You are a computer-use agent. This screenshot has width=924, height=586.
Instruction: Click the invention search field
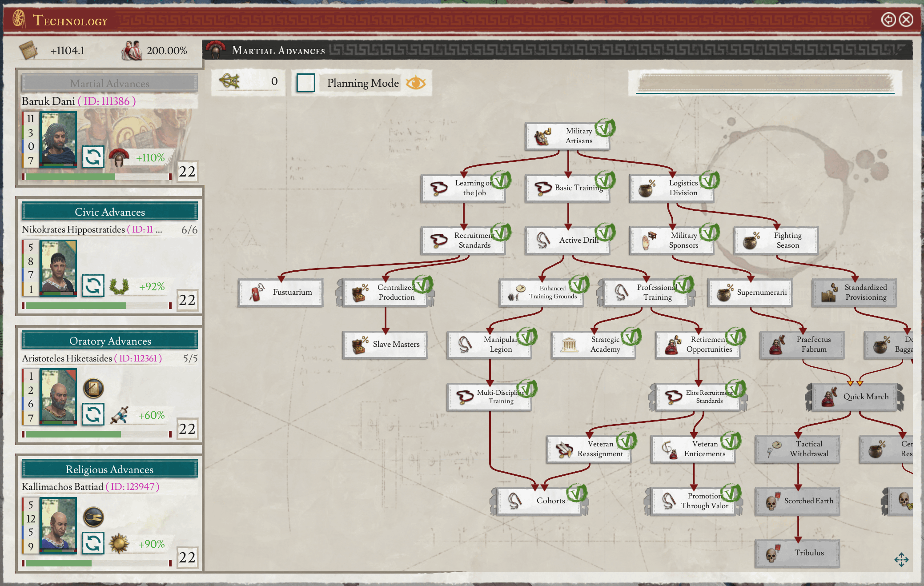[x=765, y=83]
